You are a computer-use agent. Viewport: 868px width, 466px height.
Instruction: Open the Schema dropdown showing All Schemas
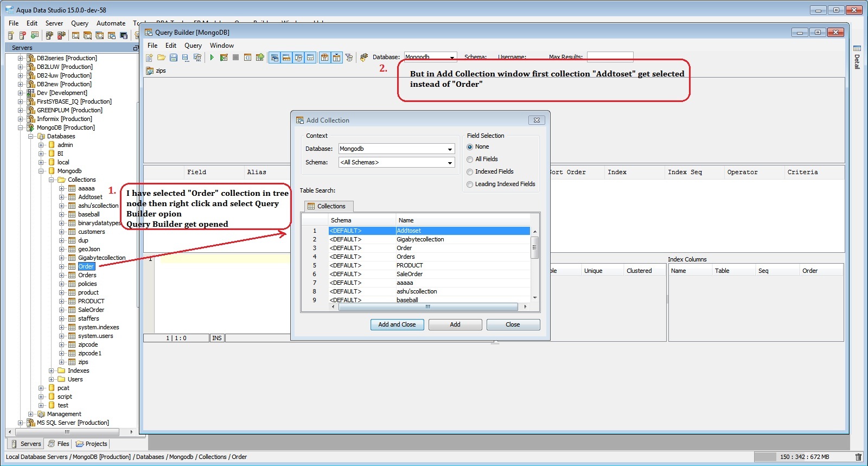tap(450, 163)
